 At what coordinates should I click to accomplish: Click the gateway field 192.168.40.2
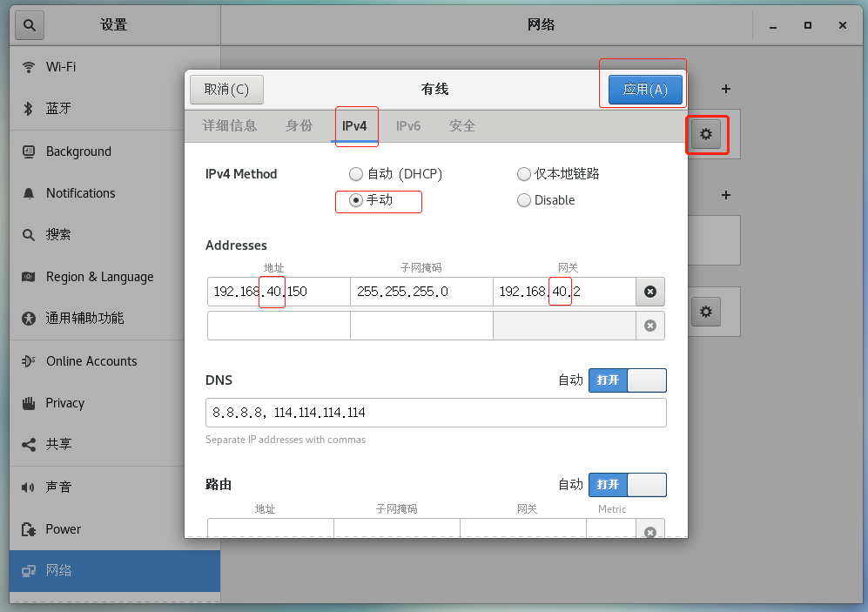tap(565, 292)
